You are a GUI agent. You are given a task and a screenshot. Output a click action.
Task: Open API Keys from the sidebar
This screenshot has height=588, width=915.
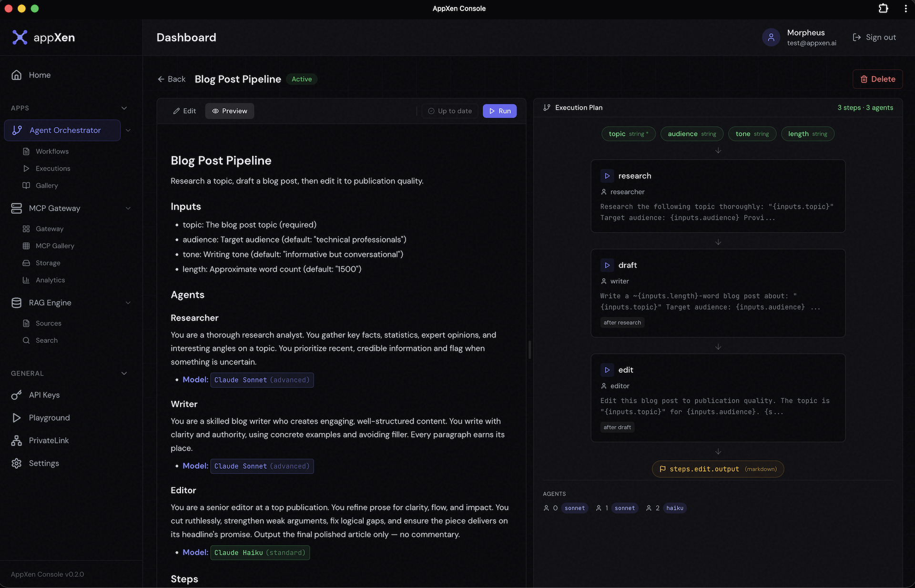pyautogui.click(x=44, y=395)
